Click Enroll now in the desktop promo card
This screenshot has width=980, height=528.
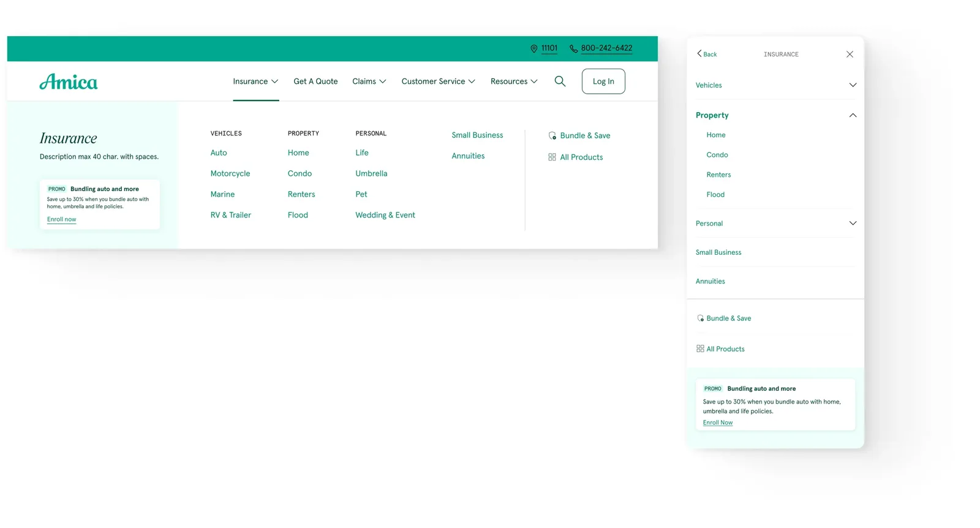point(61,219)
